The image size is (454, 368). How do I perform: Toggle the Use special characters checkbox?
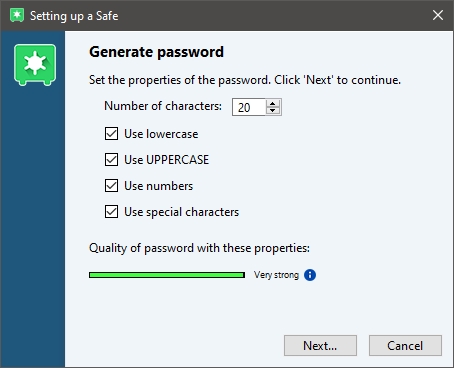pyautogui.click(x=111, y=212)
